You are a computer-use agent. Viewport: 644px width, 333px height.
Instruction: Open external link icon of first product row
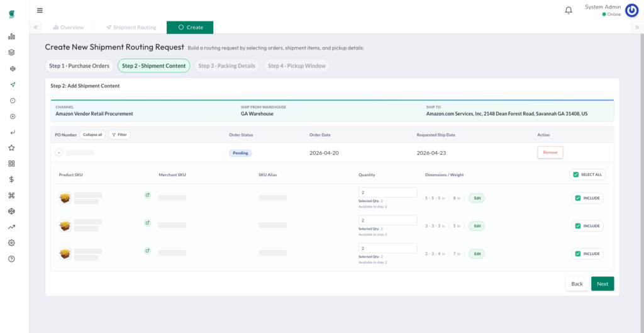147,195
